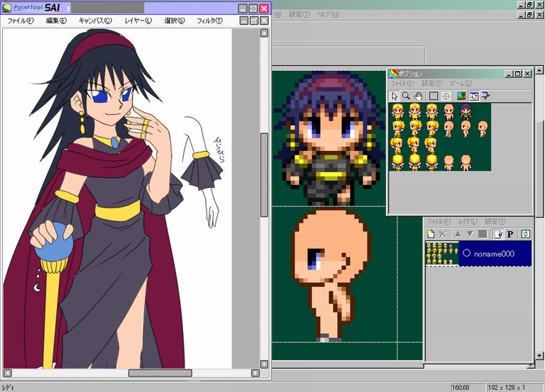Click the rainbow Position panel title icon
The image size is (545, 392).
tap(392, 74)
